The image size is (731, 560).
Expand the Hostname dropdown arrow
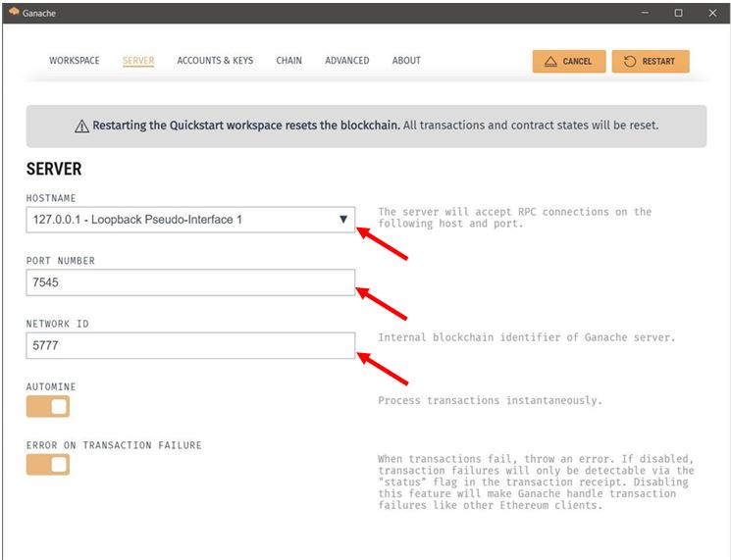pos(342,220)
